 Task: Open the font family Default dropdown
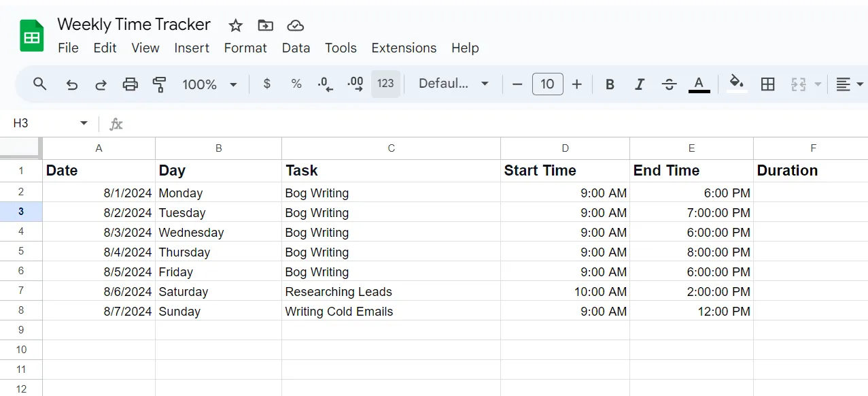[453, 84]
